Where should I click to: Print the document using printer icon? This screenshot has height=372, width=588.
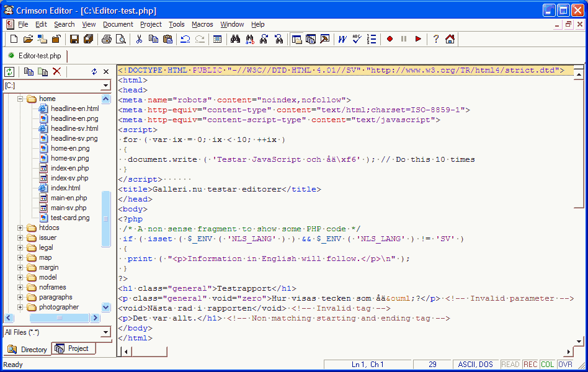click(x=107, y=39)
